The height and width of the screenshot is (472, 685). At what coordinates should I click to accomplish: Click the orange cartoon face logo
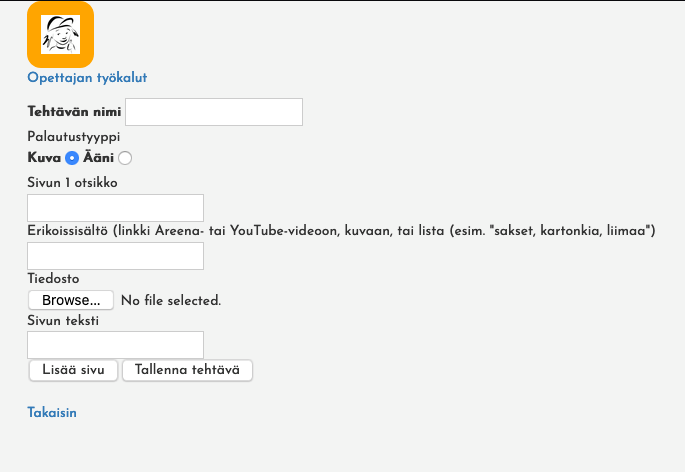click(60, 35)
